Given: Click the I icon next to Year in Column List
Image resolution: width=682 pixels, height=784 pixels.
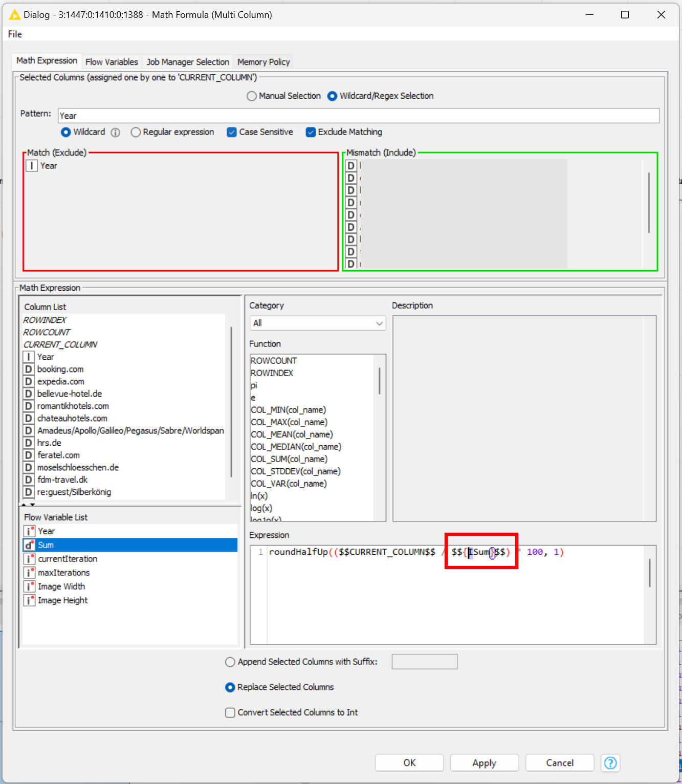Looking at the screenshot, I should (x=29, y=357).
